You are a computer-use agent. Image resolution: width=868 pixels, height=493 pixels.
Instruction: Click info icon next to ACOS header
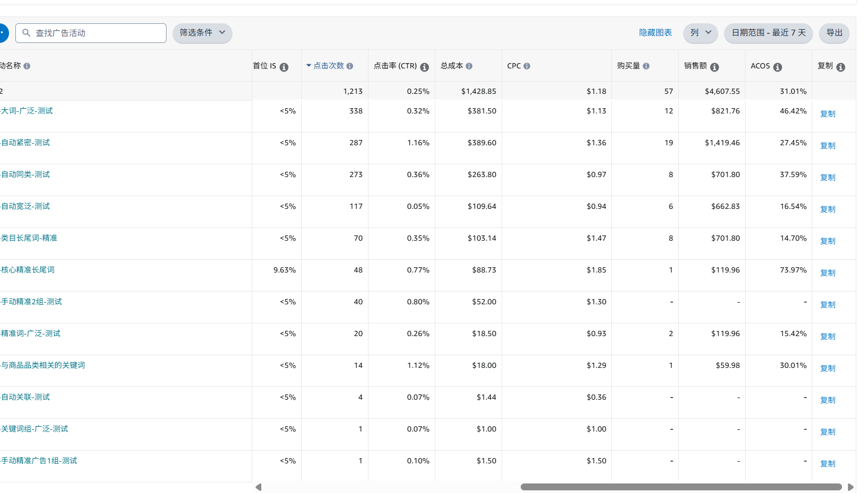point(777,67)
